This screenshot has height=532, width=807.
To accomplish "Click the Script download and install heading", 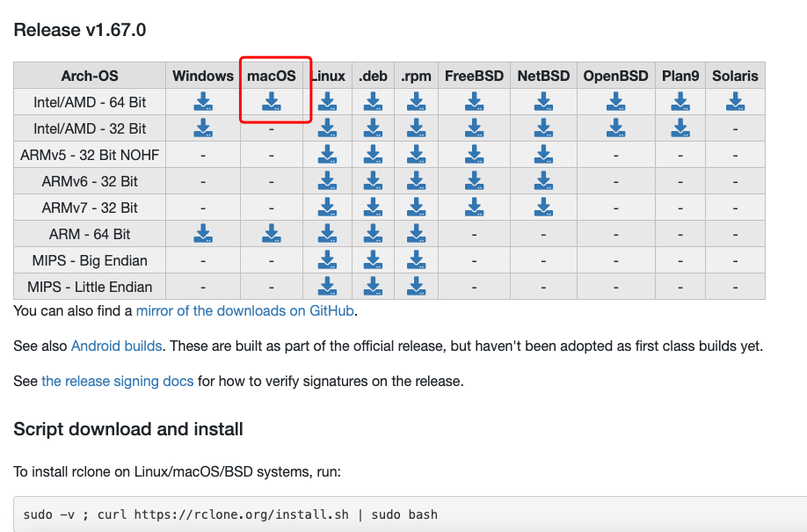I will click(128, 429).
